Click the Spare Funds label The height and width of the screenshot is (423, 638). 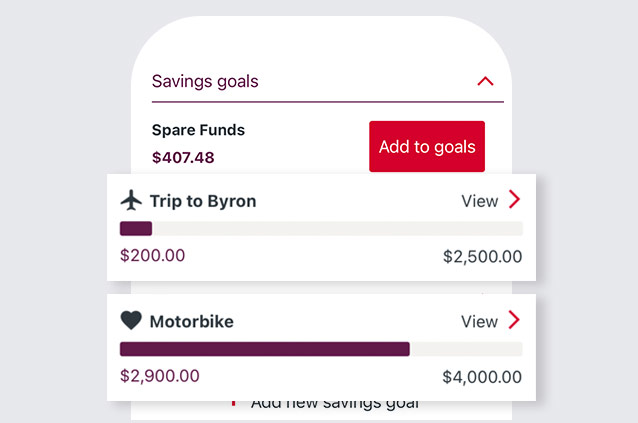click(198, 130)
